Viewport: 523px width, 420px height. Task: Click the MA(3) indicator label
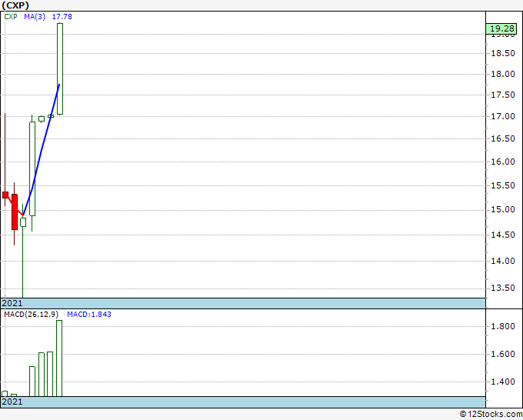click(x=35, y=16)
